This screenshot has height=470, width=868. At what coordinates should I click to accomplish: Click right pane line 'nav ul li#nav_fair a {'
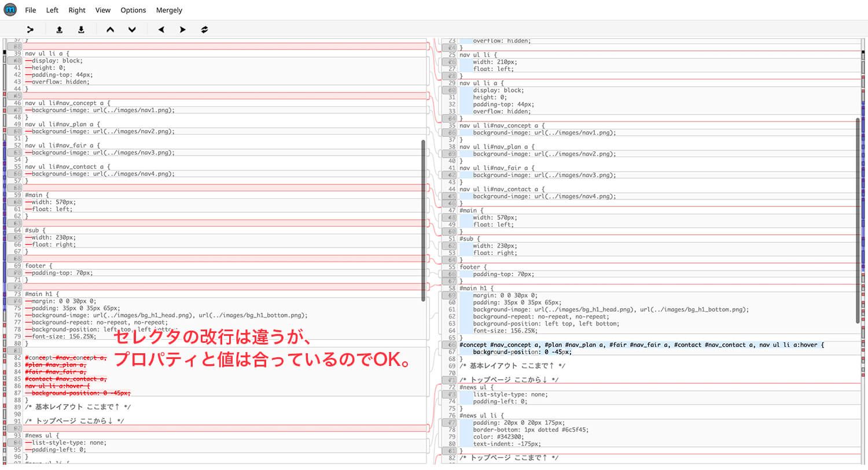click(x=497, y=168)
